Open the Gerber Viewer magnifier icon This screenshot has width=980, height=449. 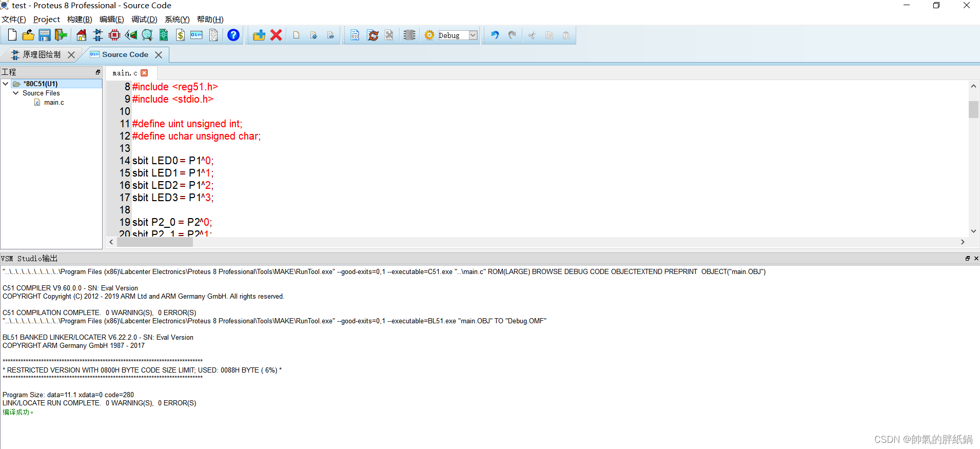[x=147, y=35]
